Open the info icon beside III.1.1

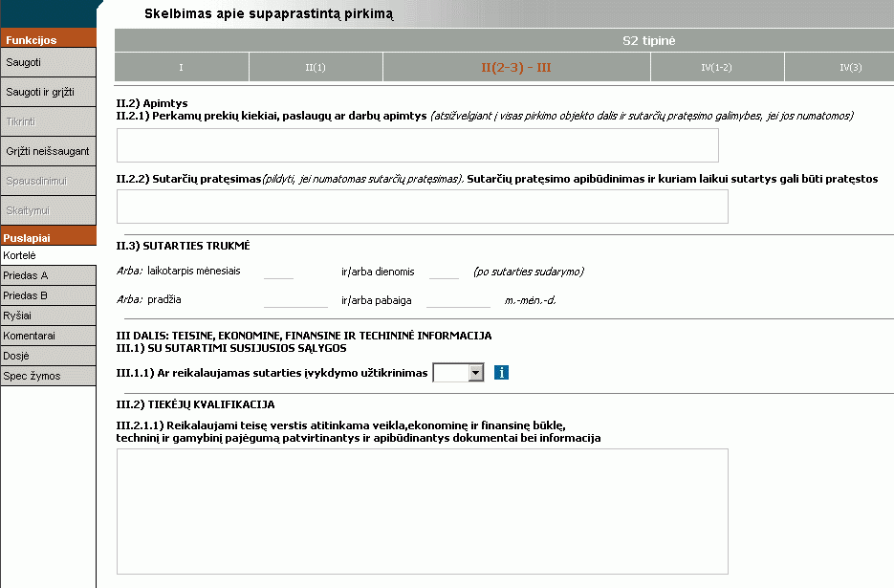(x=501, y=373)
